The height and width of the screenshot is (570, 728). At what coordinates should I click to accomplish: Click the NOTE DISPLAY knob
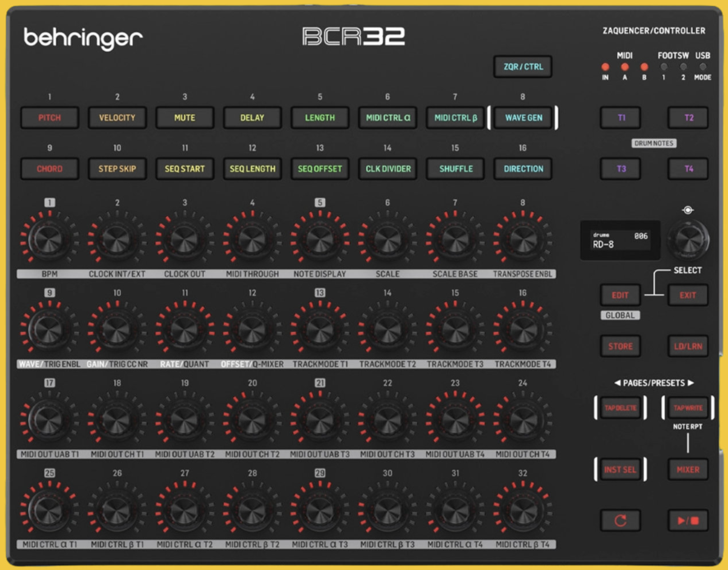pos(320,239)
